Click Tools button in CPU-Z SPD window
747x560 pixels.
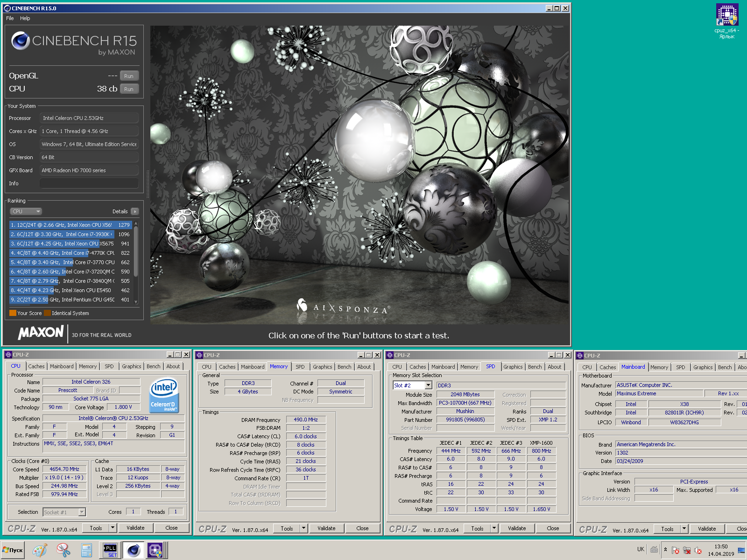(x=477, y=528)
